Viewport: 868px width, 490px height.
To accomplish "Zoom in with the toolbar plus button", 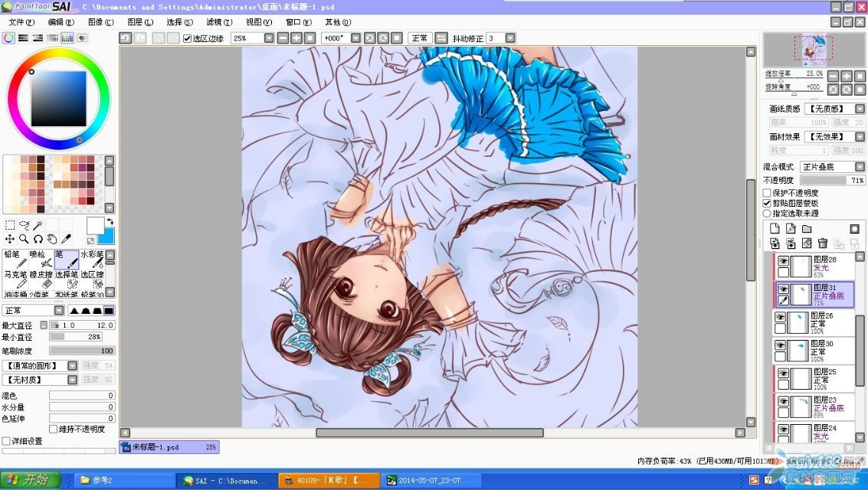I will (x=296, y=38).
